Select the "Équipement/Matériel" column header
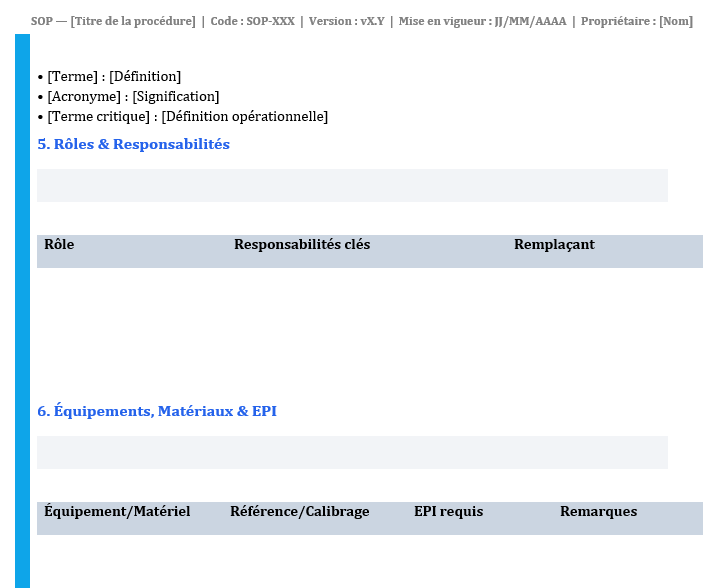Viewport: 723px width, 588px height. tap(117, 512)
